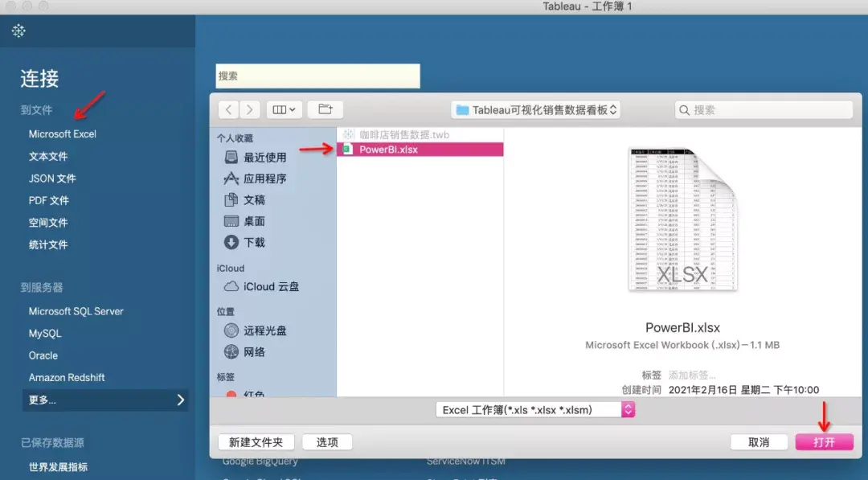Click the XLSX file preview thumbnail
The image size is (868, 480).
(x=682, y=219)
